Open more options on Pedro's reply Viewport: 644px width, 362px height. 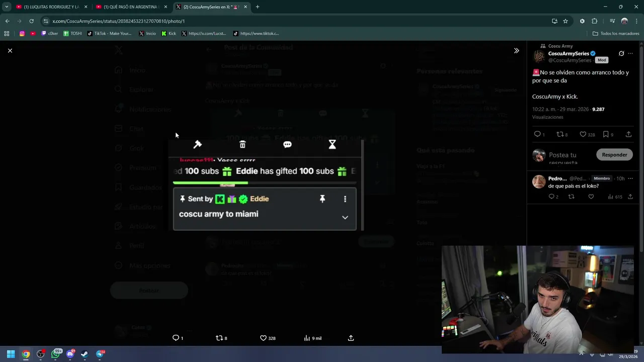[630, 178]
